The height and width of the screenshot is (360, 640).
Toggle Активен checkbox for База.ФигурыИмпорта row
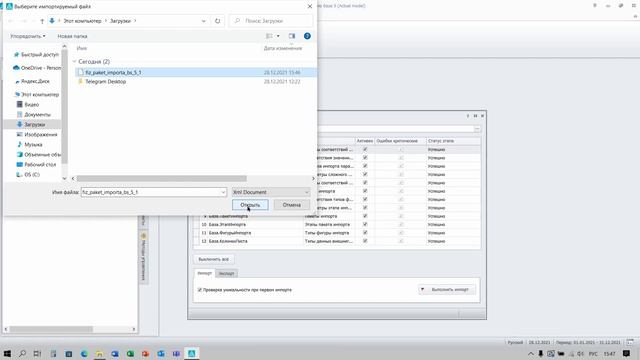tap(365, 233)
